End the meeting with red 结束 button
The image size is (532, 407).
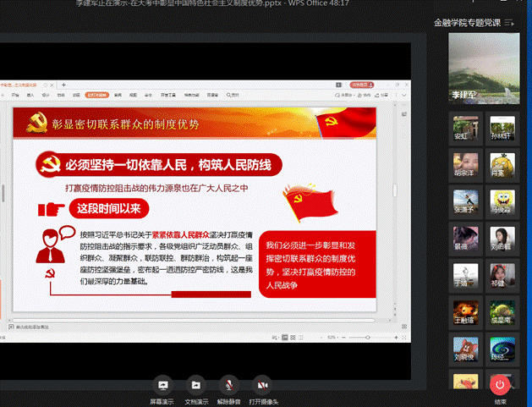click(500, 388)
